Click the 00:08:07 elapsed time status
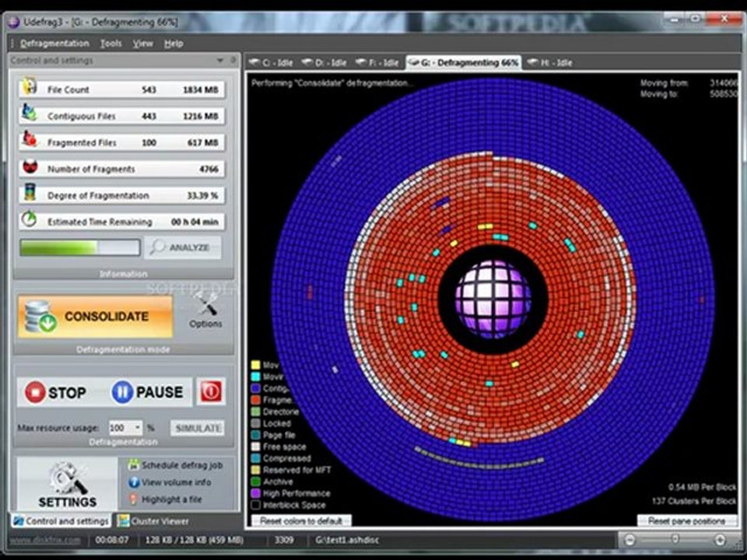 112,541
